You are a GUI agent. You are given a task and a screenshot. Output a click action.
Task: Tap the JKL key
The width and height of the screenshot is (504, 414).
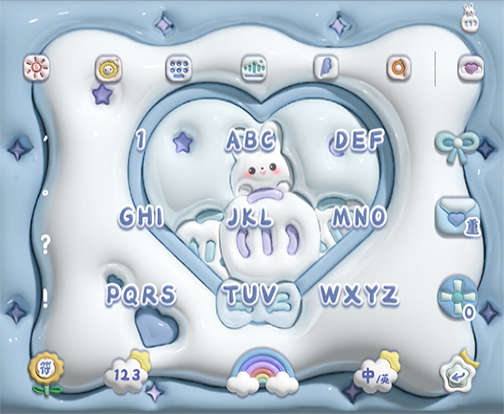point(250,217)
